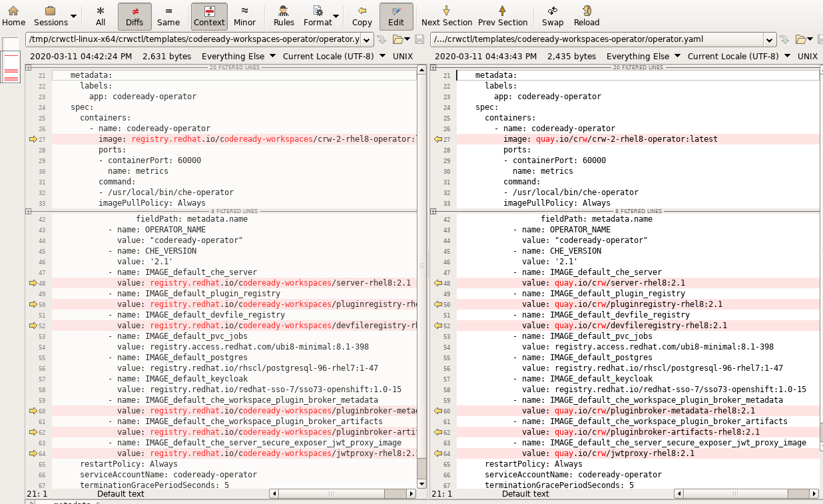Screen dimensions: 823x504
Task: Click left line 45 "CHE_VERSION"
Action: tap(170, 251)
